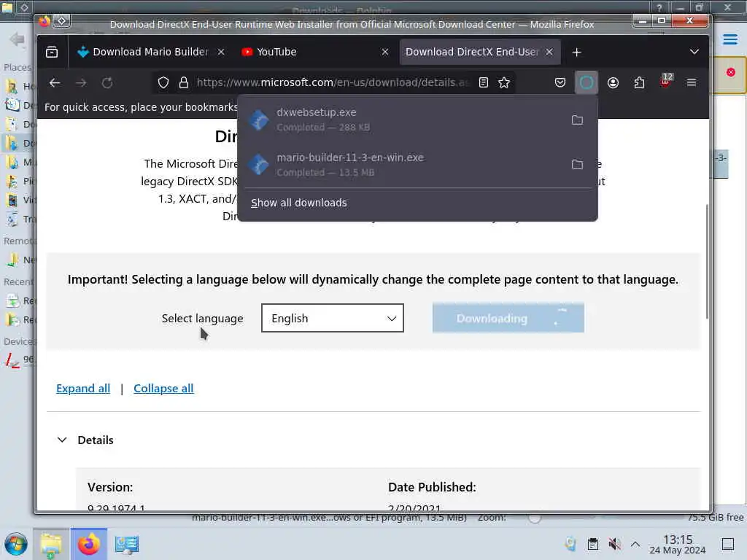Open the English language dropdown
Image resolution: width=747 pixels, height=560 pixels.
[x=333, y=318]
